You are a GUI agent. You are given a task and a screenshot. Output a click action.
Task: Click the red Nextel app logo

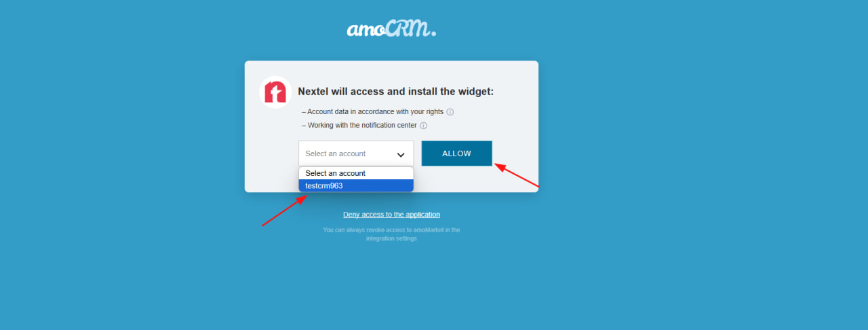pos(275,92)
